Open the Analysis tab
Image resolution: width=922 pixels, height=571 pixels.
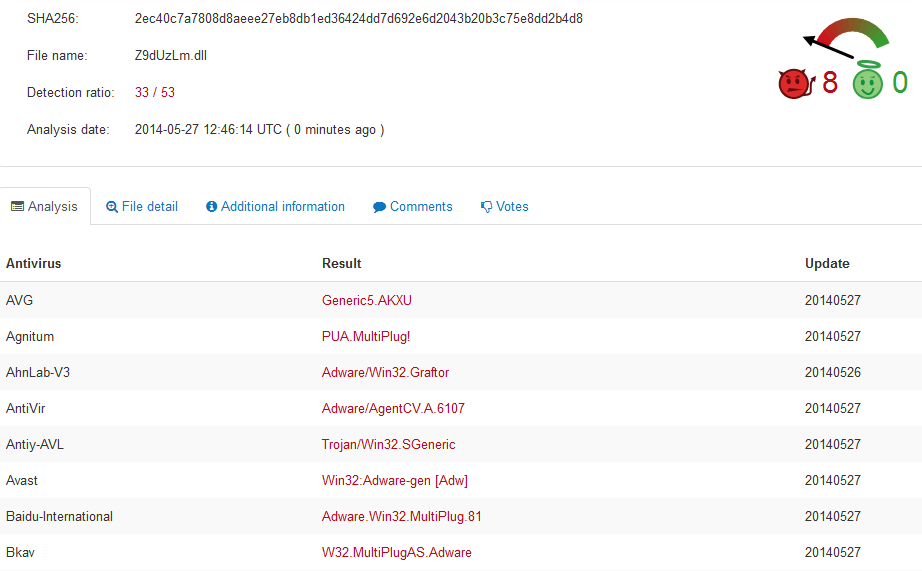(x=45, y=206)
